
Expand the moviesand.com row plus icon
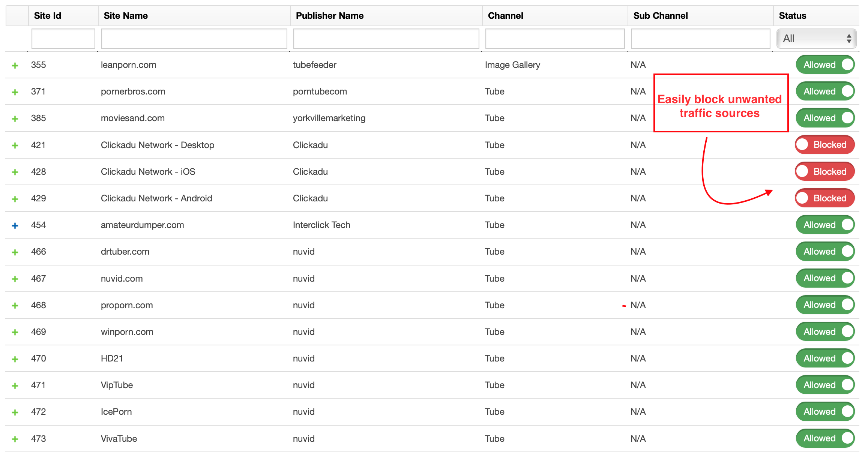pos(15,119)
